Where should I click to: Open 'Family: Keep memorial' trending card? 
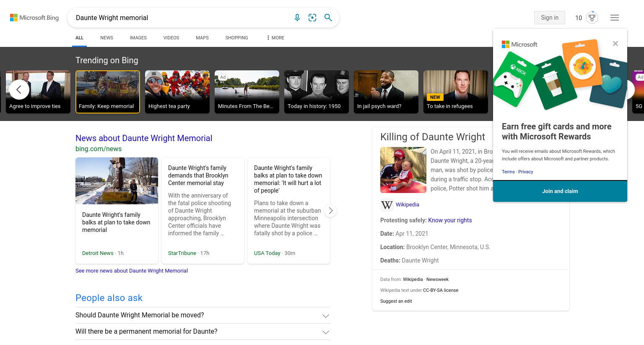pyautogui.click(x=108, y=92)
